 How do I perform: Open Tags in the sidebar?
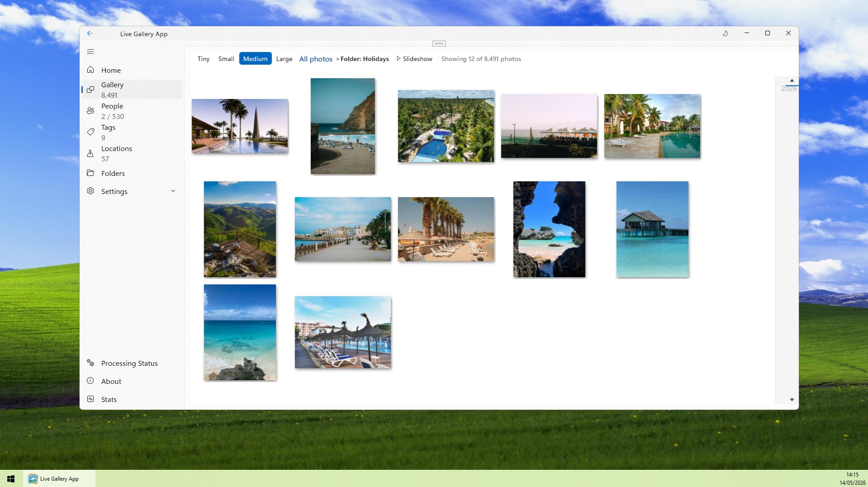pos(132,132)
